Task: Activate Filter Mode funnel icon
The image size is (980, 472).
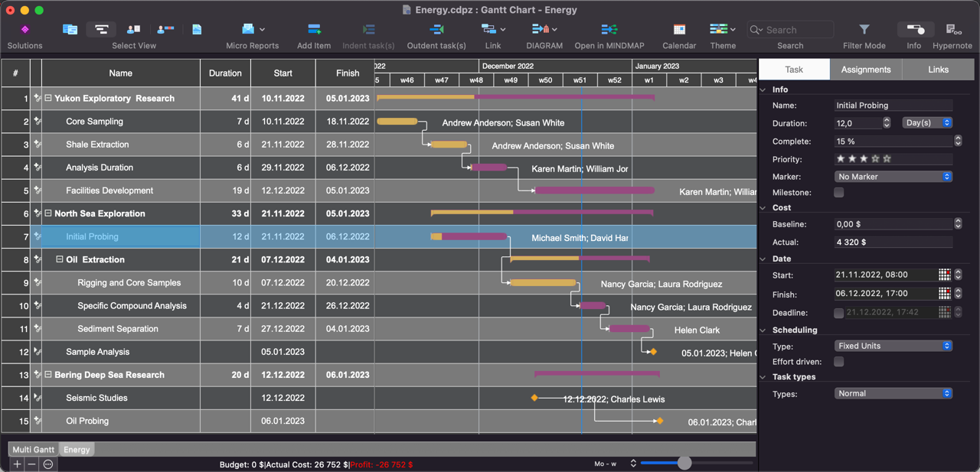Action: 864,30
